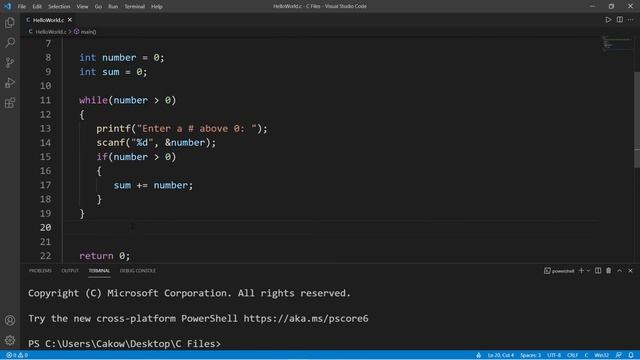
Task: Click the Copyright Microsoft Corporation terminal text
Action: click(189, 293)
